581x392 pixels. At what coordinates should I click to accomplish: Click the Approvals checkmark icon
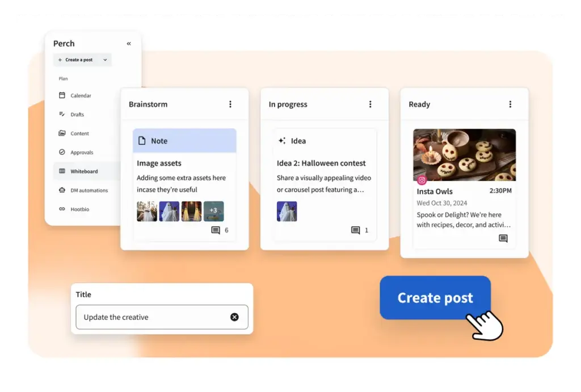pyautogui.click(x=62, y=152)
